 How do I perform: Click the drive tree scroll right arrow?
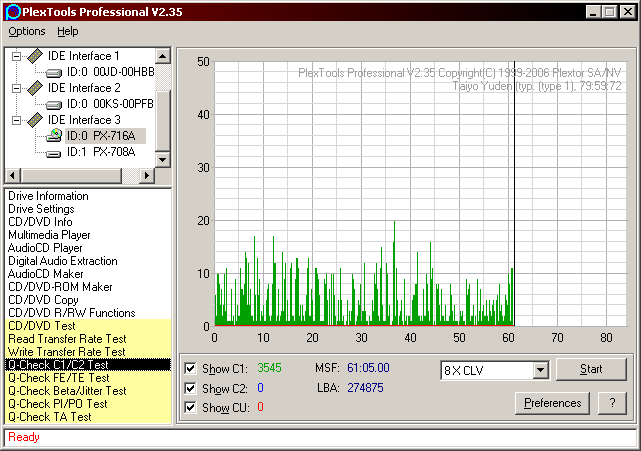pos(146,175)
